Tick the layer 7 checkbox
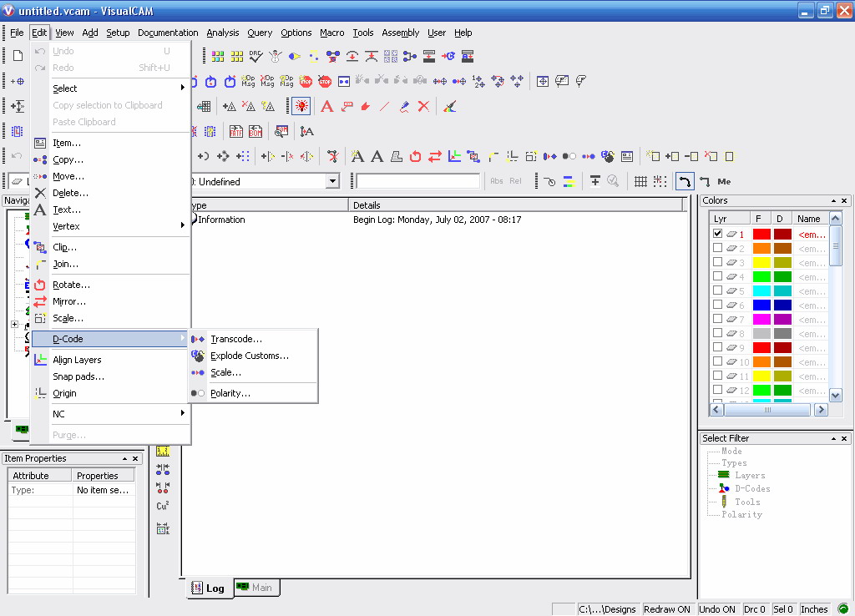The height and width of the screenshot is (616, 855). 717,318
